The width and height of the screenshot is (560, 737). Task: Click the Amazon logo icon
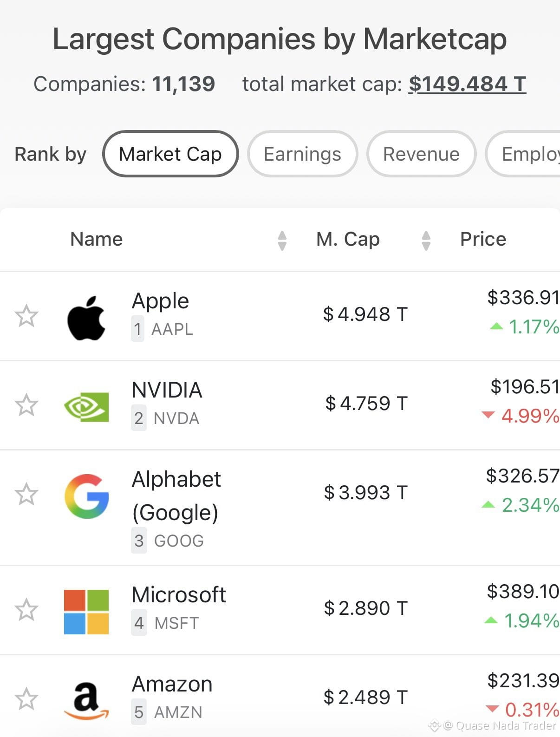86,701
